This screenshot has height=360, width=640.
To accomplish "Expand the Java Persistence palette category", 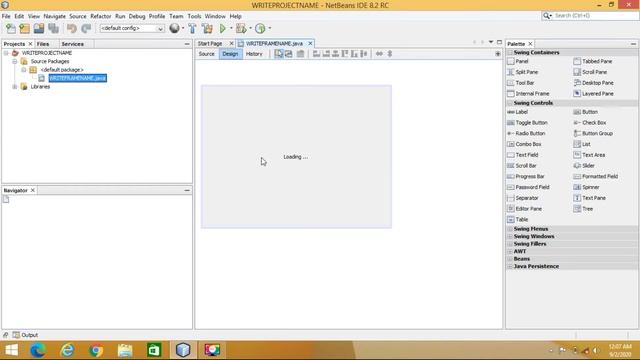I will (510, 266).
